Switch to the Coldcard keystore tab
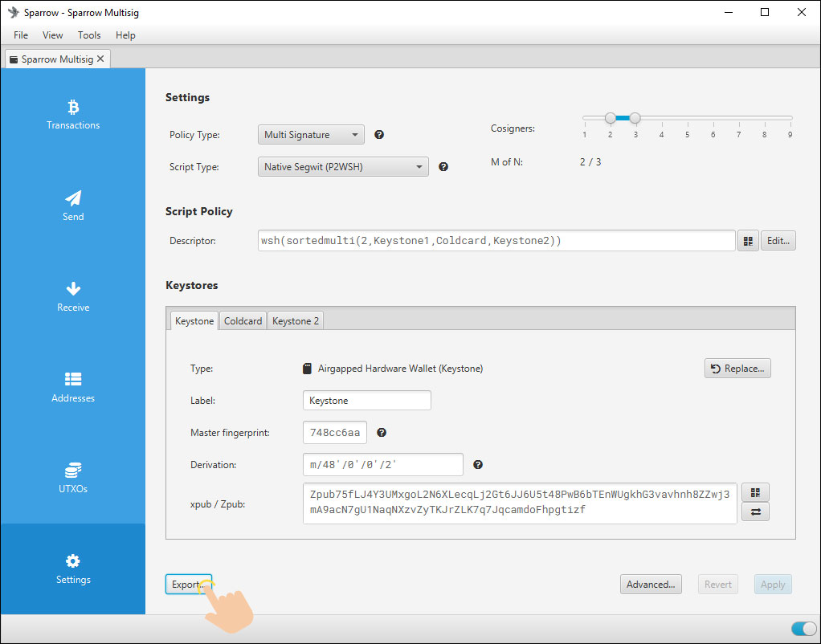Image resolution: width=821 pixels, height=644 pixels. pyautogui.click(x=242, y=320)
